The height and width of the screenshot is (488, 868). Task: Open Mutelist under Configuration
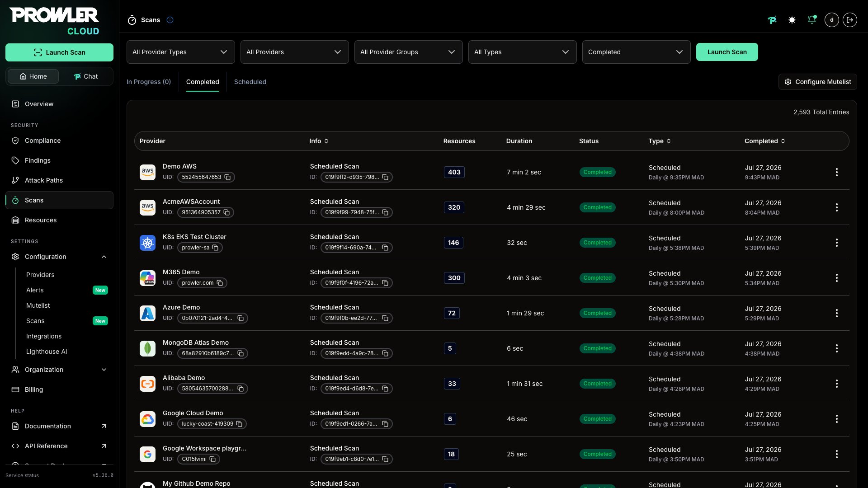click(x=38, y=305)
